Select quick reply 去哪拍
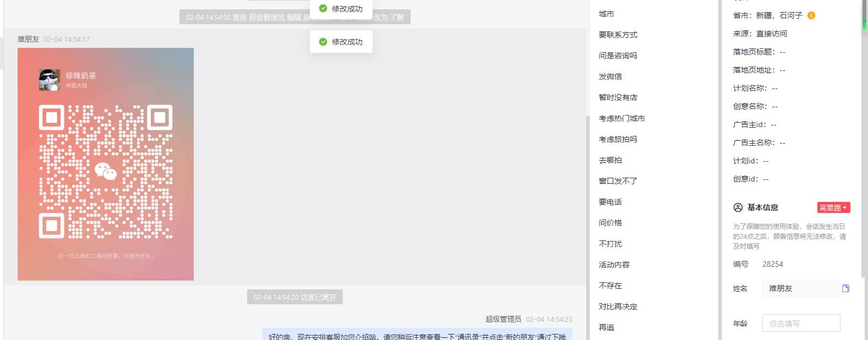 click(610, 160)
